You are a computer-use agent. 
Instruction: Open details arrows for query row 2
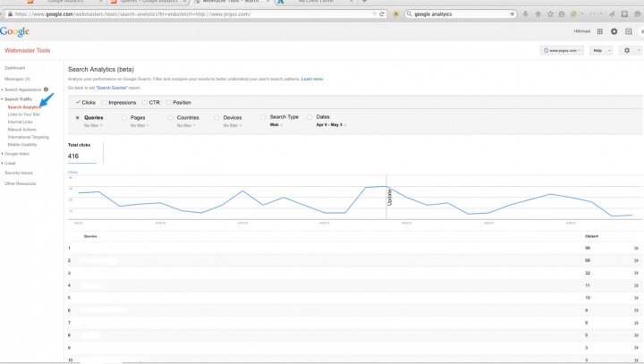click(x=636, y=260)
